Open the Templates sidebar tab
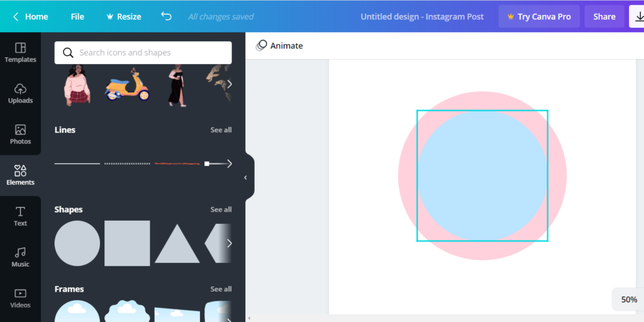The height and width of the screenshot is (322, 644). tap(20, 53)
